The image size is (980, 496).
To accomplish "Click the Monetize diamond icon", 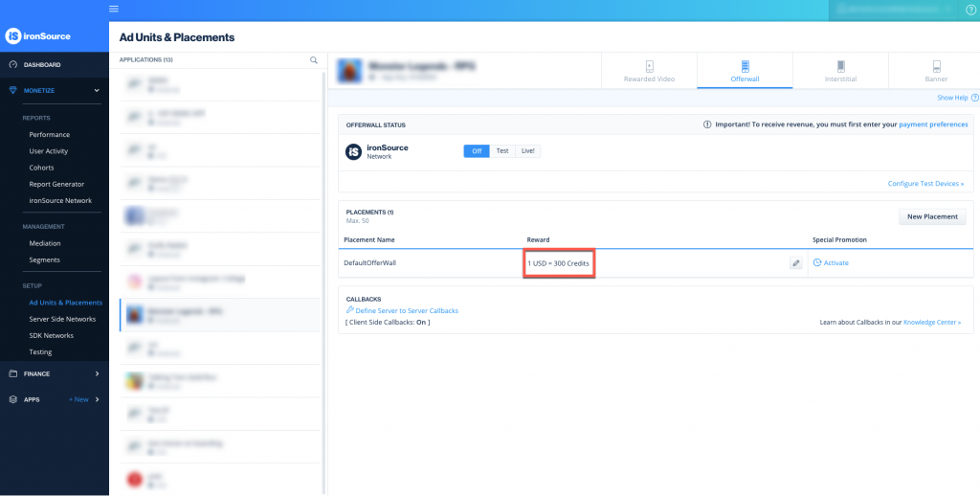I will (x=13, y=91).
